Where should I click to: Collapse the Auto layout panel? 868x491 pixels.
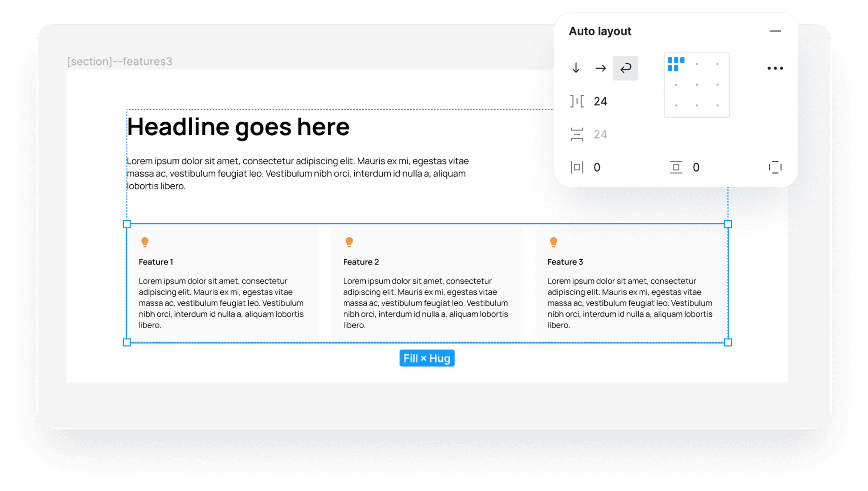pos(775,31)
